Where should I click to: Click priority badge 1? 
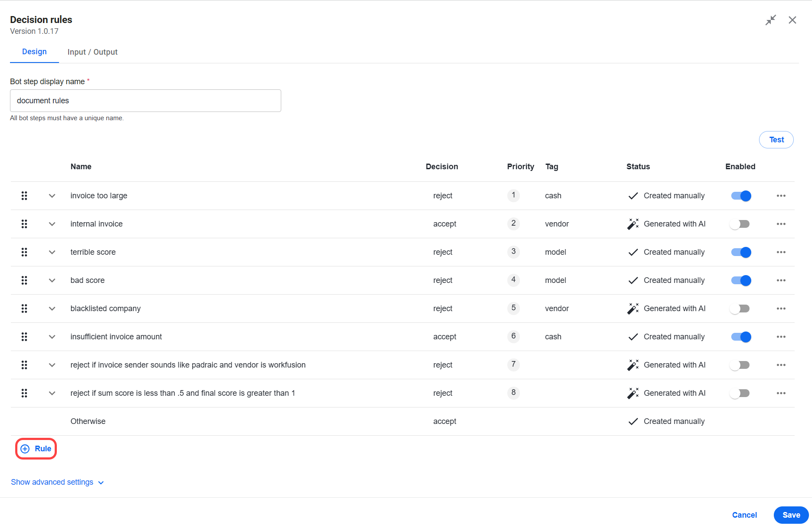(513, 195)
